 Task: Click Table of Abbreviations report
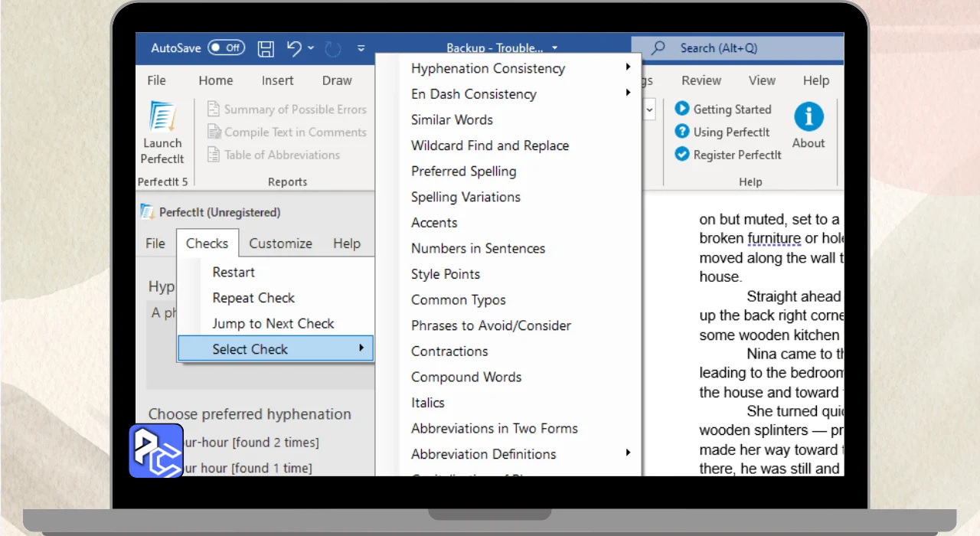click(x=274, y=155)
